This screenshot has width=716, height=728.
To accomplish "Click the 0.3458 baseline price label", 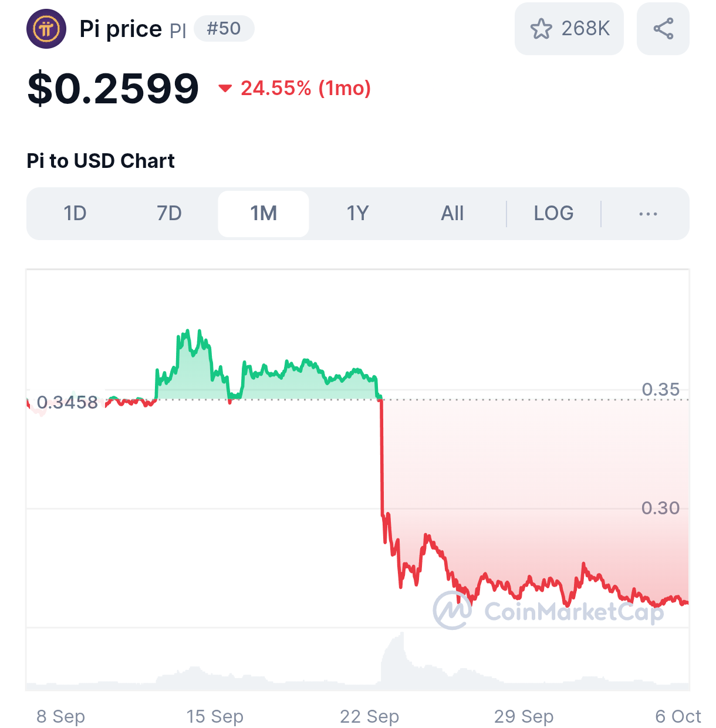I will (67, 402).
